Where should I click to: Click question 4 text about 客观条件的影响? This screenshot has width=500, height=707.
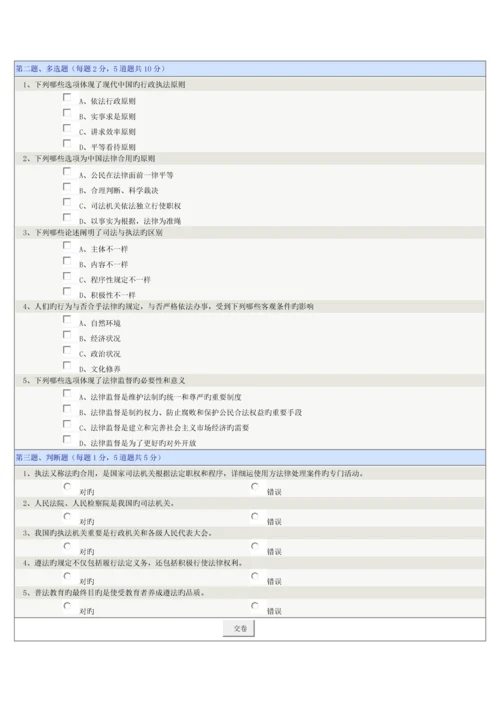174,306
